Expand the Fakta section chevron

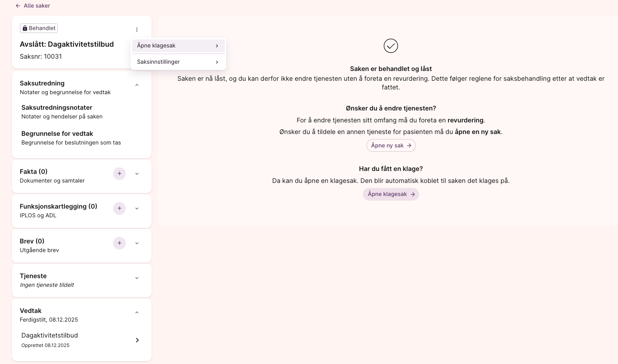[x=137, y=174]
